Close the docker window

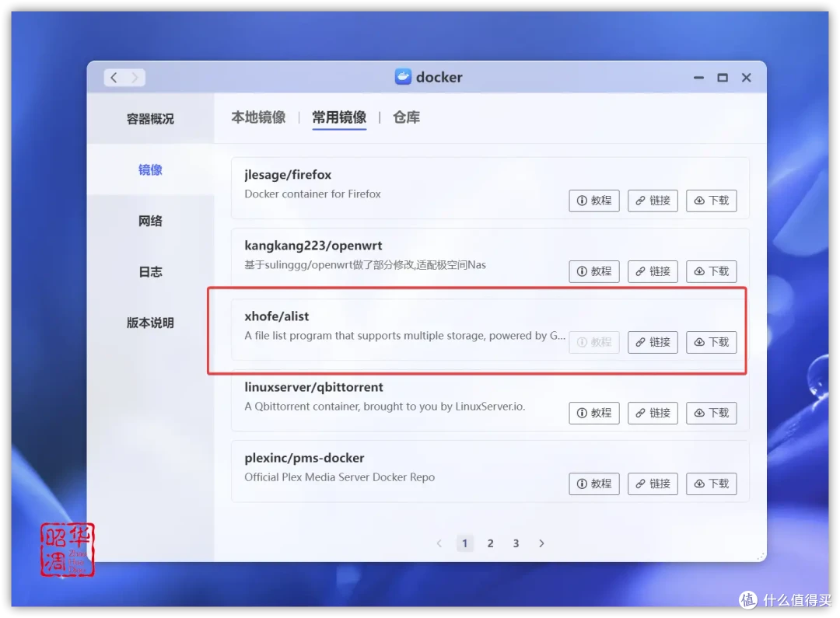pyautogui.click(x=746, y=78)
